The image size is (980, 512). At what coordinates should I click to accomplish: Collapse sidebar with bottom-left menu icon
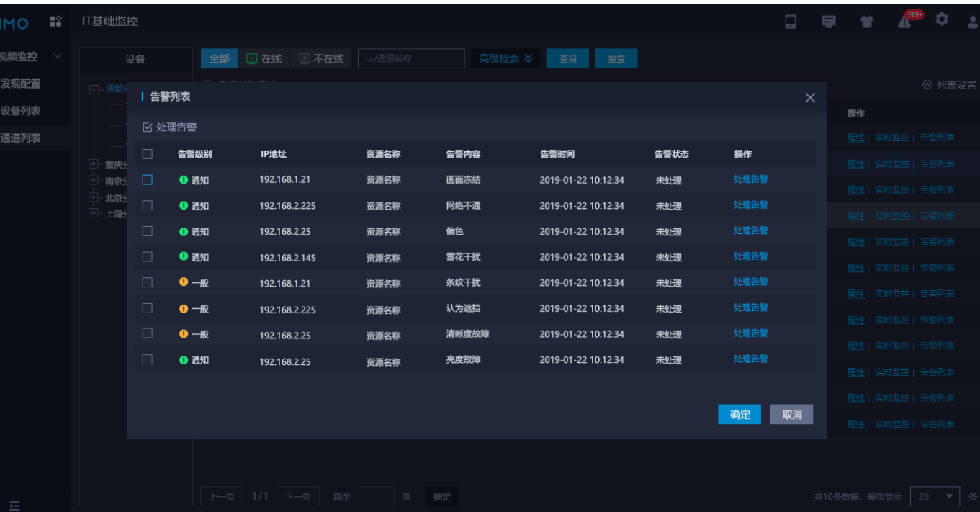coord(14,506)
